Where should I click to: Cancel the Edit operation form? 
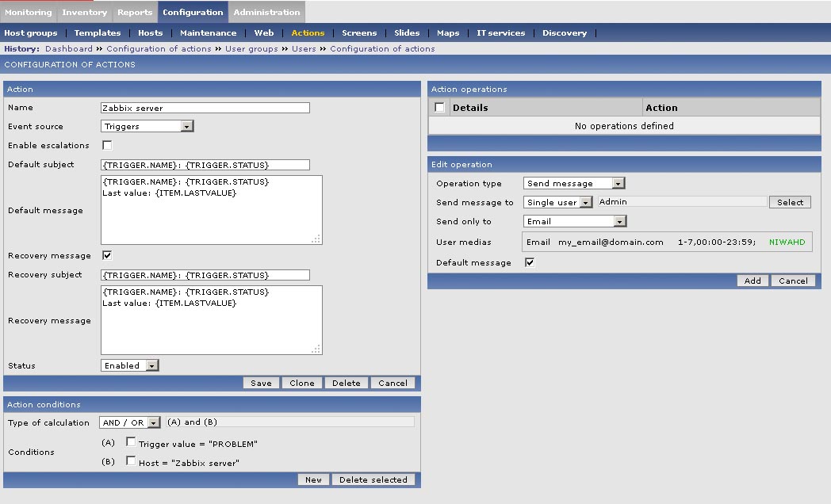tap(794, 281)
